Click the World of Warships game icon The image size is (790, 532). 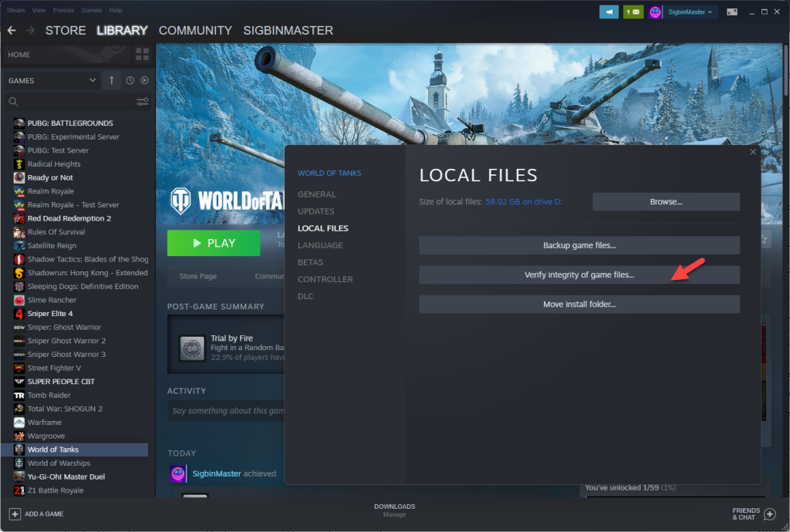(19, 463)
